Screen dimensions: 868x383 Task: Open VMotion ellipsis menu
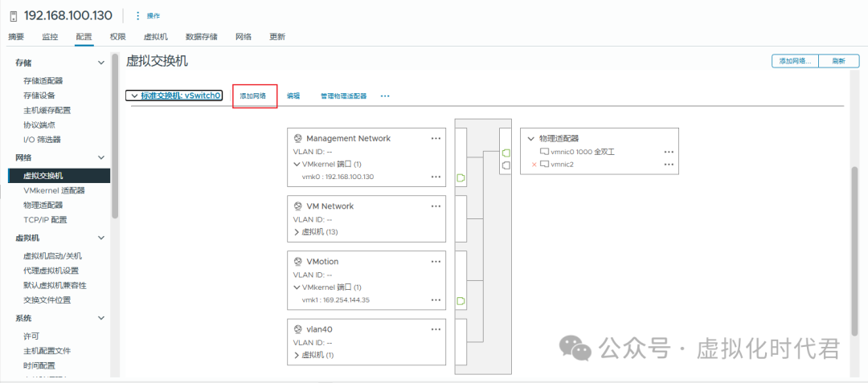436,262
